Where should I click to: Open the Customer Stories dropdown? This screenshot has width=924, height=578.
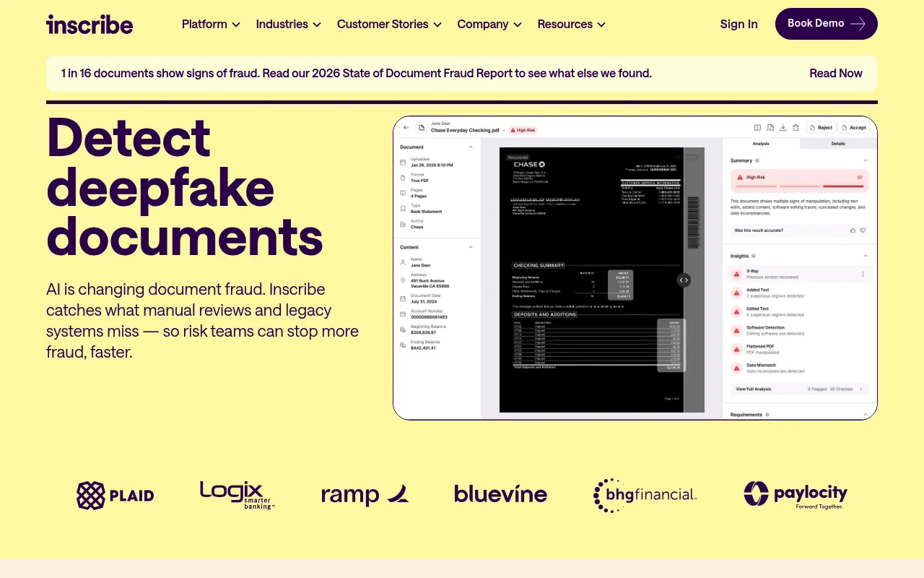pos(389,24)
